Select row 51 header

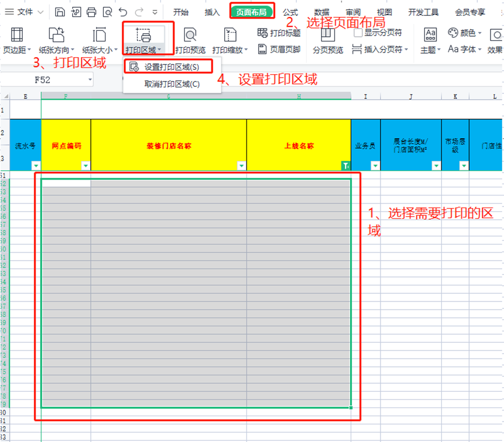pos(5,176)
